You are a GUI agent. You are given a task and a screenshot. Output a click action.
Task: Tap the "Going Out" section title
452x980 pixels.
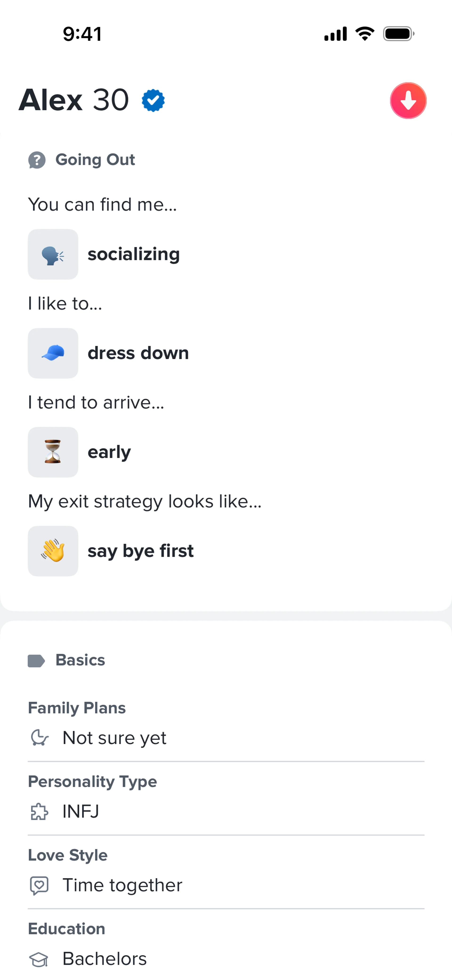pos(95,160)
